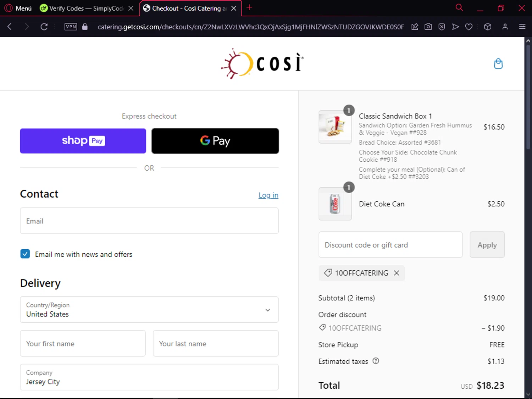Click the Diet Coke Can item name
Screen dimensions: 532x399
tap(382, 204)
